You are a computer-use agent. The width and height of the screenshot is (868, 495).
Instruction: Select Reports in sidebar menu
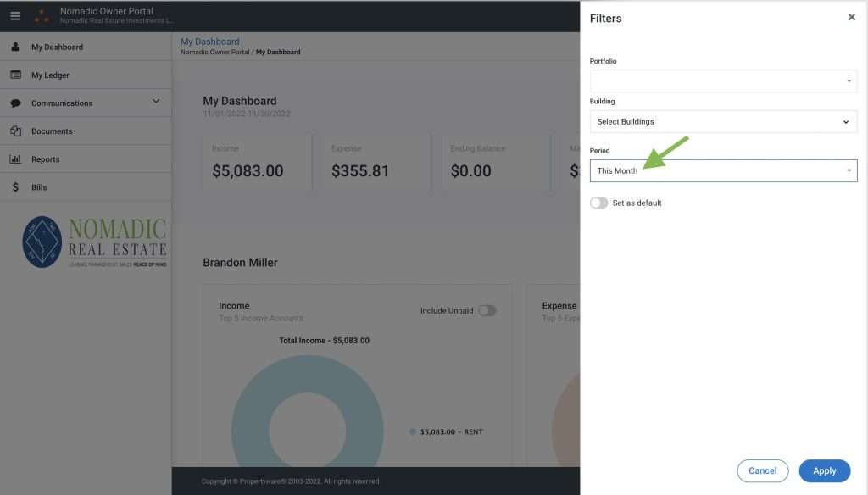pos(46,159)
